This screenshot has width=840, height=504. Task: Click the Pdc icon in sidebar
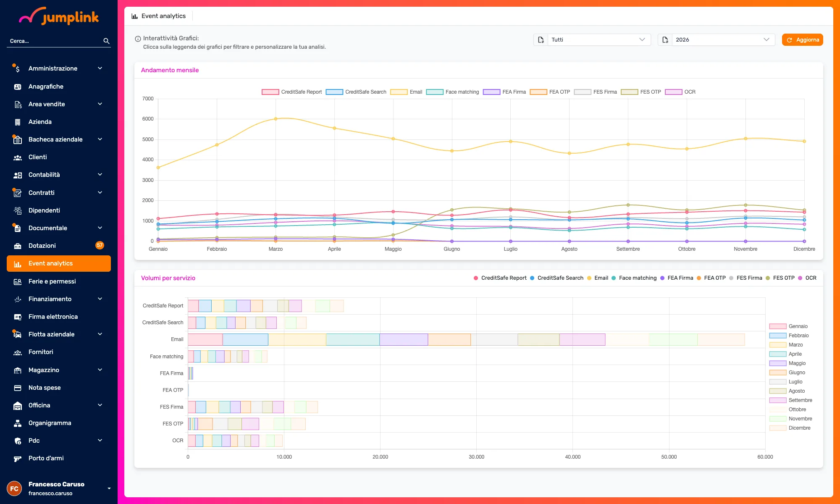click(x=18, y=441)
